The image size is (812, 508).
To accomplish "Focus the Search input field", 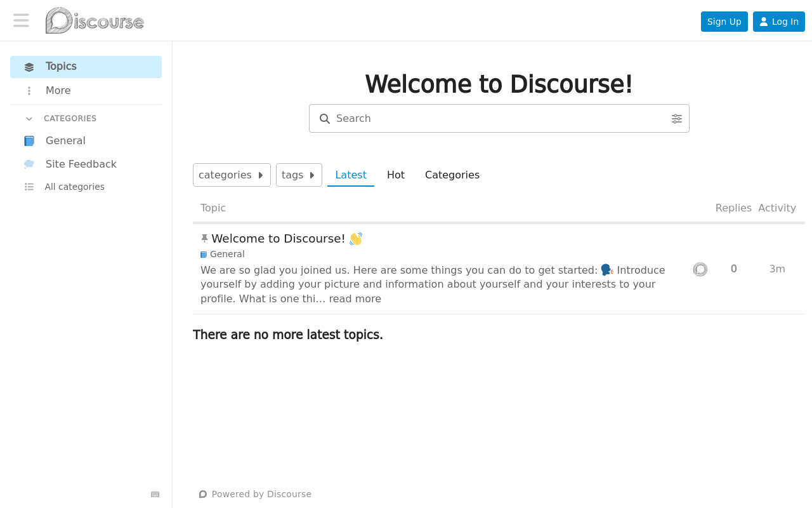I will point(499,119).
